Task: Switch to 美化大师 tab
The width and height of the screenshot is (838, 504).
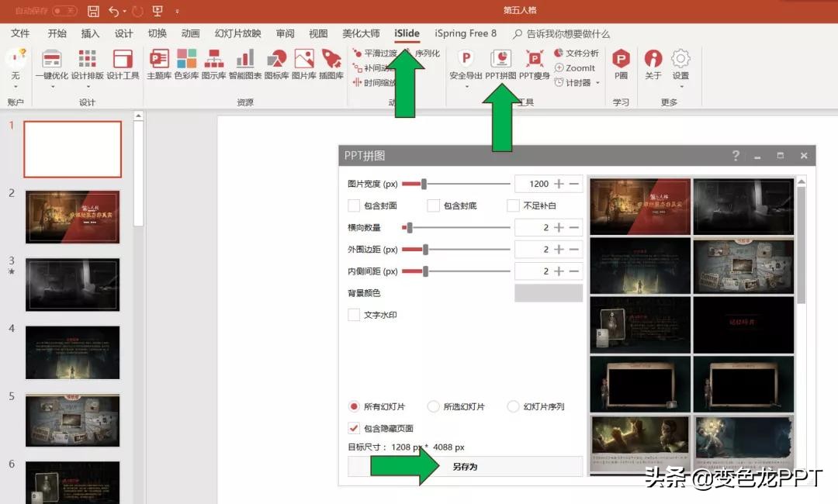Action: (361, 33)
